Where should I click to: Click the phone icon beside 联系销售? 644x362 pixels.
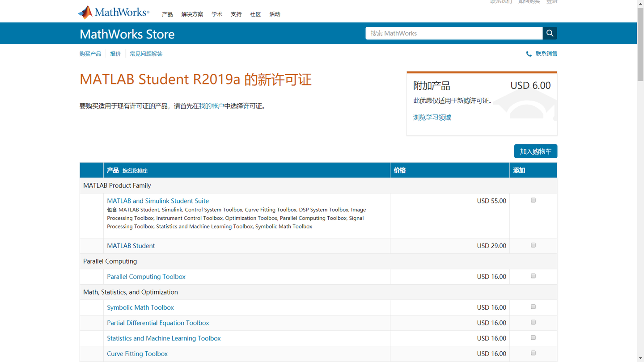pyautogui.click(x=528, y=54)
